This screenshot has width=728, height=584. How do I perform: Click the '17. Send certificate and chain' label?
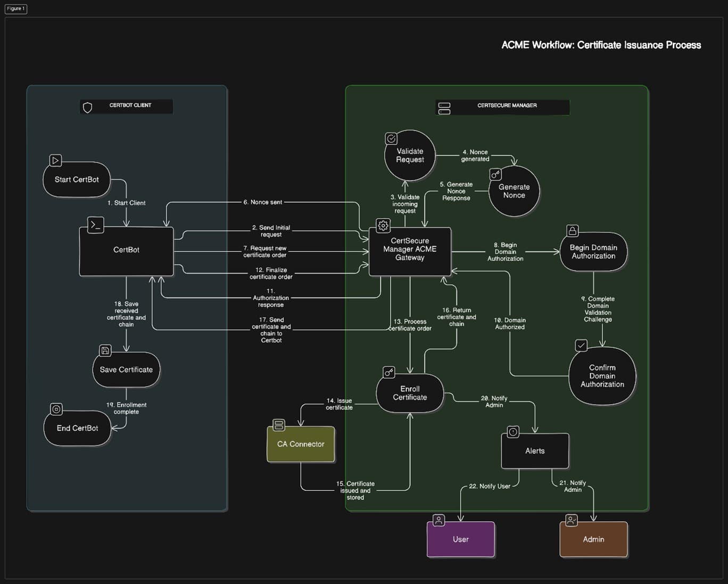point(271,330)
